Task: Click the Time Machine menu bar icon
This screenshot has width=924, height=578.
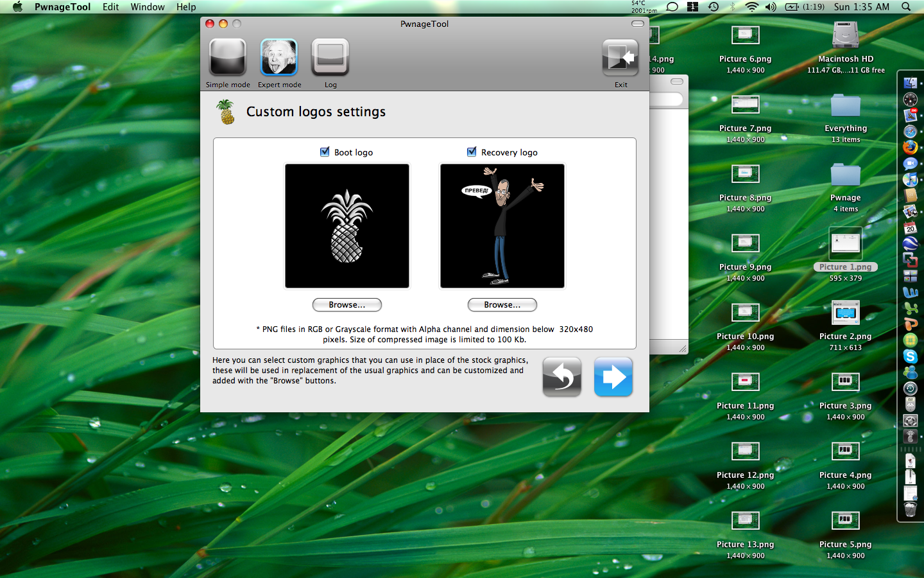Action: pos(714,7)
